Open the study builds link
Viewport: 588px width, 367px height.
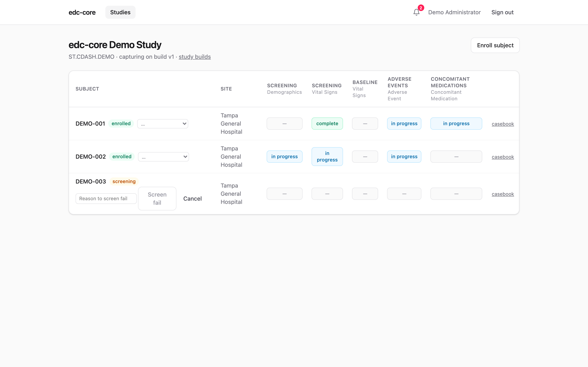coord(195,56)
